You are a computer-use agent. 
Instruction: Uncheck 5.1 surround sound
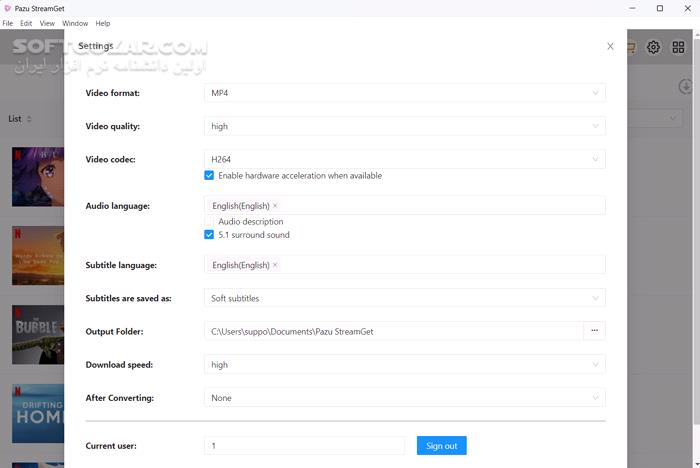209,235
